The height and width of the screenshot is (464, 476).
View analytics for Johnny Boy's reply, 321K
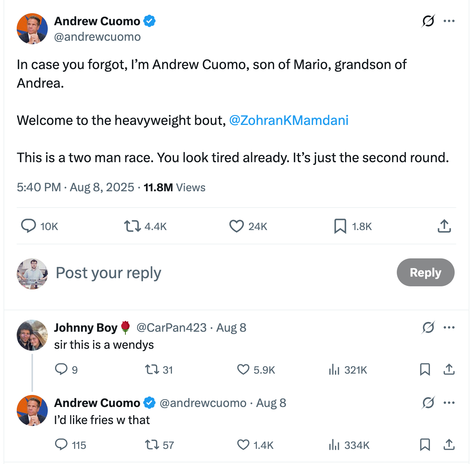point(334,369)
